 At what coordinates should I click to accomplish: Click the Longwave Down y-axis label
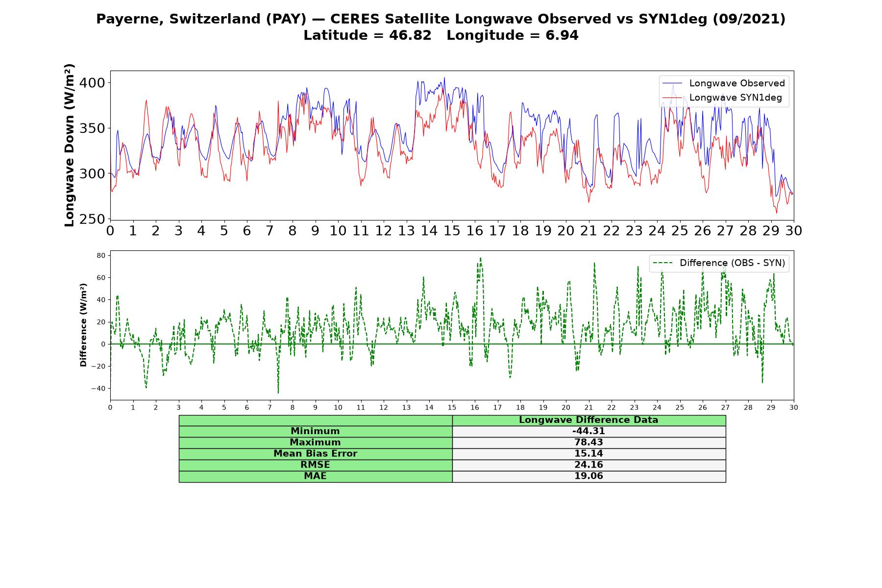[70, 145]
